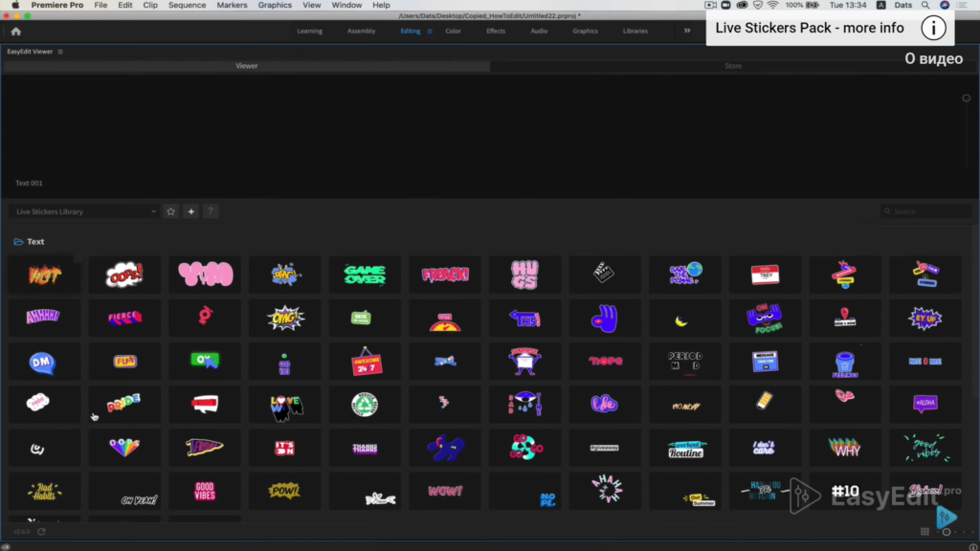Select the AHHHH! sticker thumbnail
This screenshot has width=980, height=551.
[44, 318]
